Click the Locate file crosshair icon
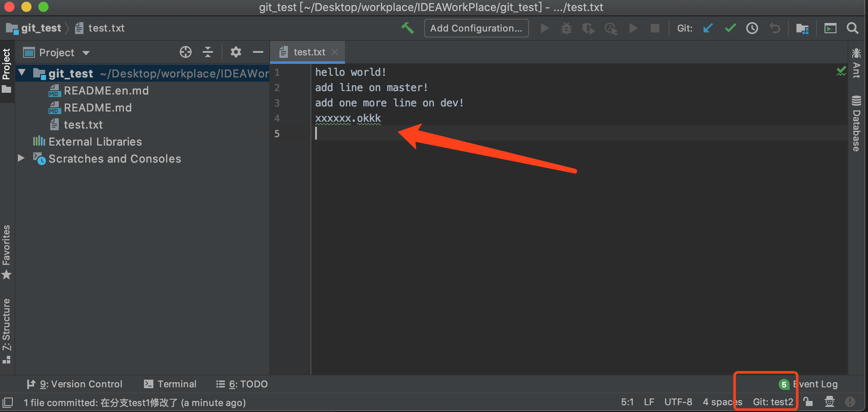This screenshot has width=868, height=412. click(x=186, y=52)
